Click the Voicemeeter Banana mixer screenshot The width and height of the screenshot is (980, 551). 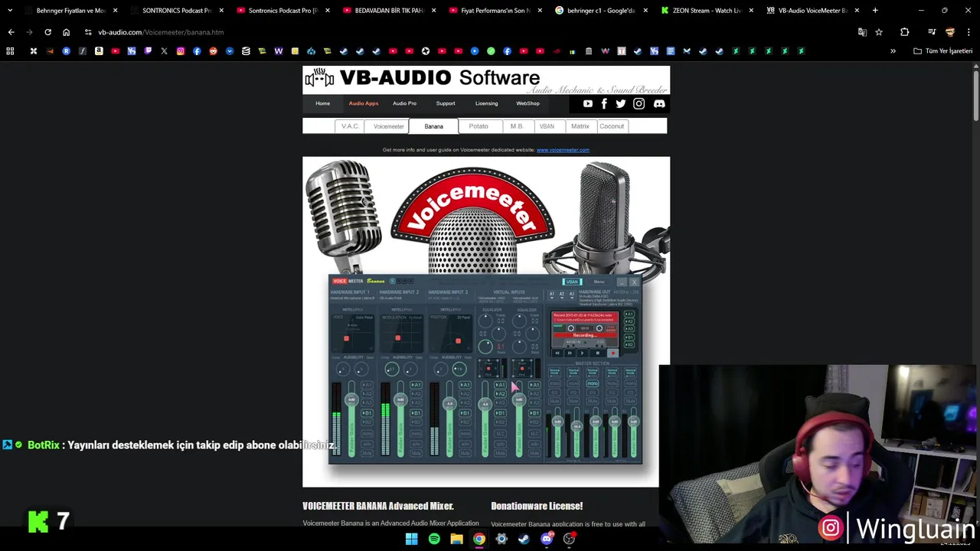pos(485,369)
